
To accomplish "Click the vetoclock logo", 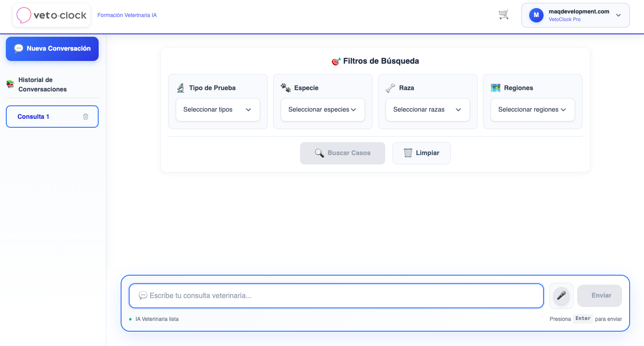I will click(51, 15).
